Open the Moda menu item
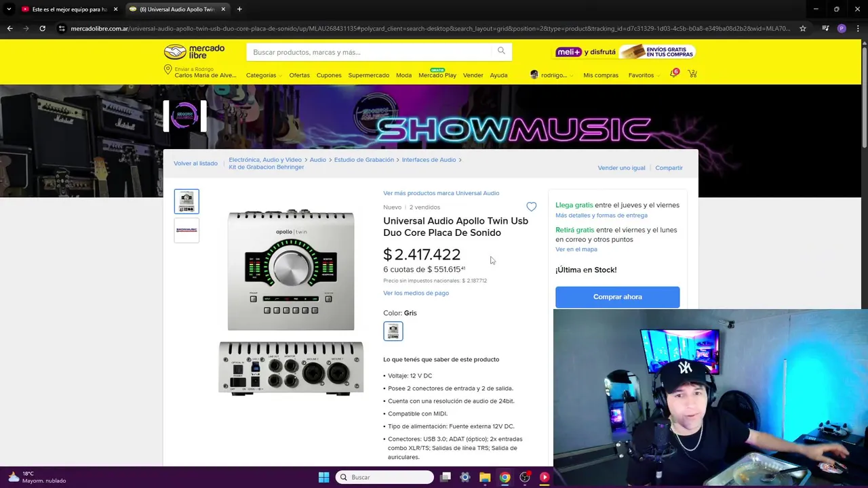The height and width of the screenshot is (488, 868). coord(403,75)
